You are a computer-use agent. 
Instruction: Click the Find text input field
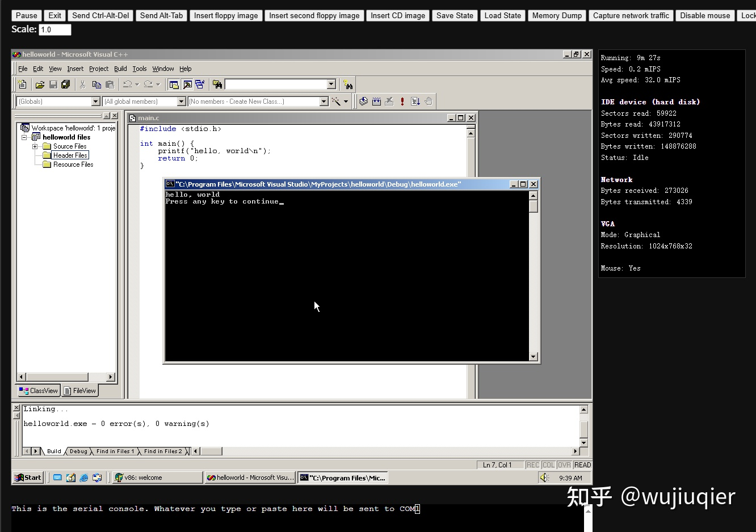276,85
